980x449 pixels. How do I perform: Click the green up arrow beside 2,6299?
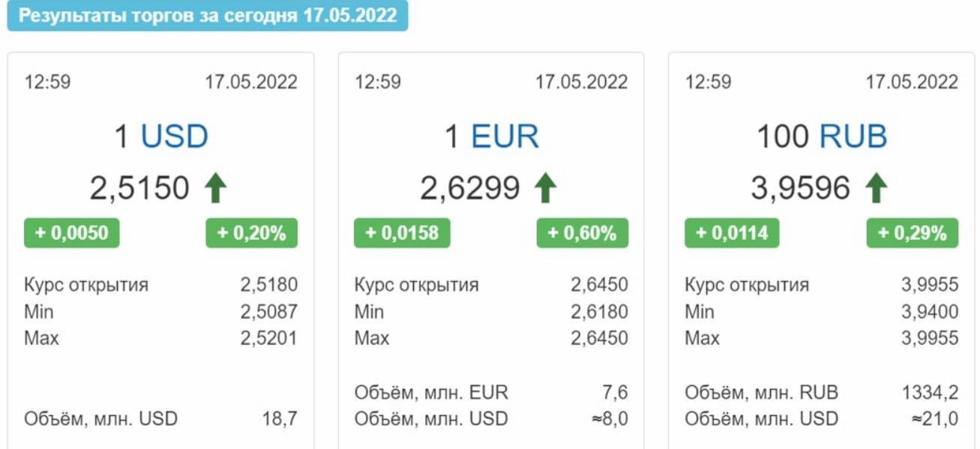pos(546,187)
